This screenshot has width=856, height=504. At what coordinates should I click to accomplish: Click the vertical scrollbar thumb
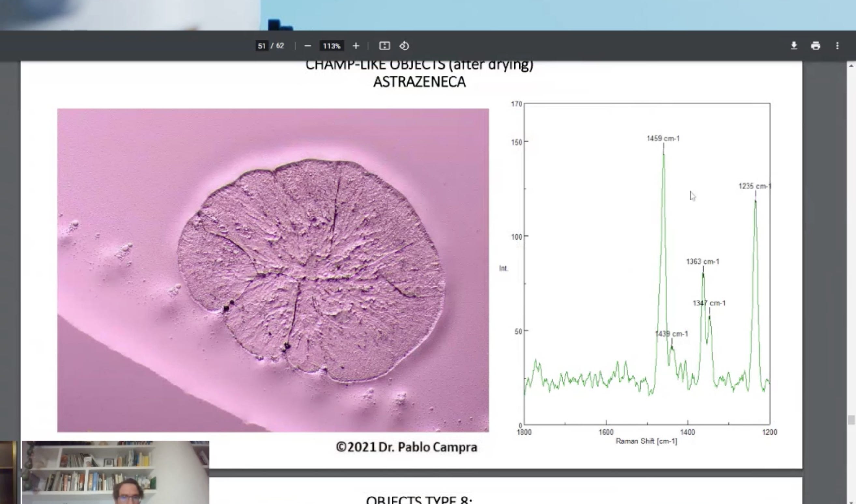coord(851,420)
